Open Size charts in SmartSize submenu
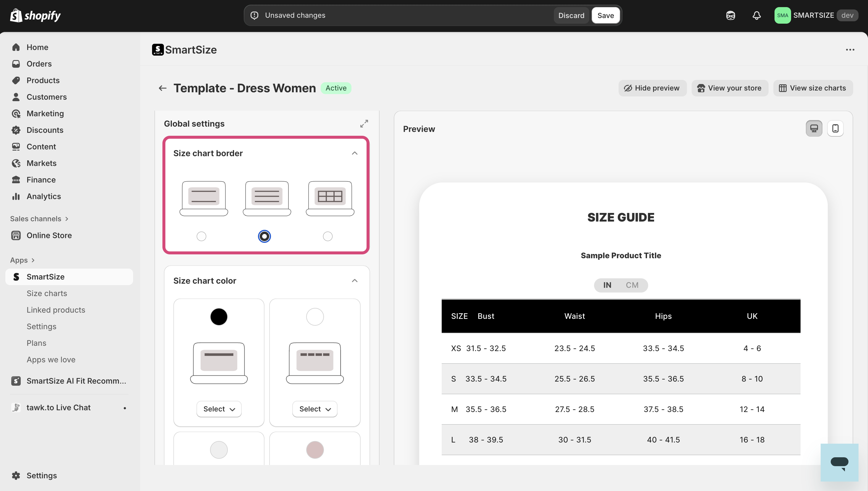868x491 pixels. coord(47,293)
